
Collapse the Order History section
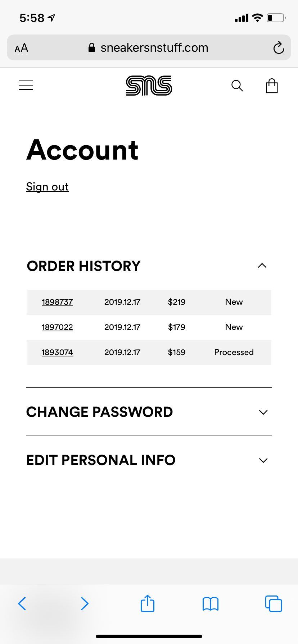point(262,266)
